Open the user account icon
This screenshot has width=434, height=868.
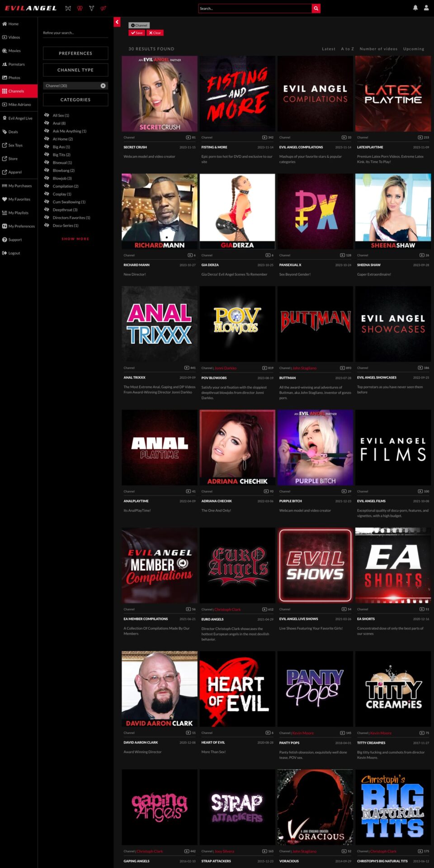point(426,8)
